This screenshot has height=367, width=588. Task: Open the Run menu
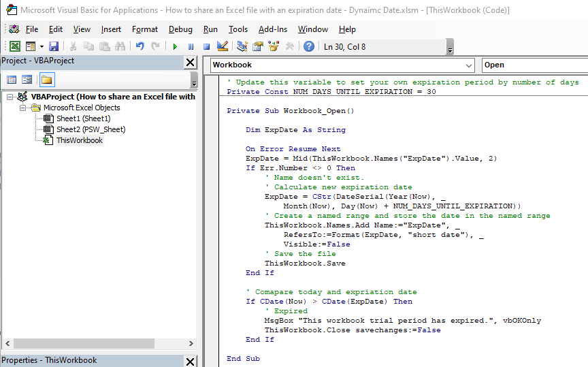point(210,29)
